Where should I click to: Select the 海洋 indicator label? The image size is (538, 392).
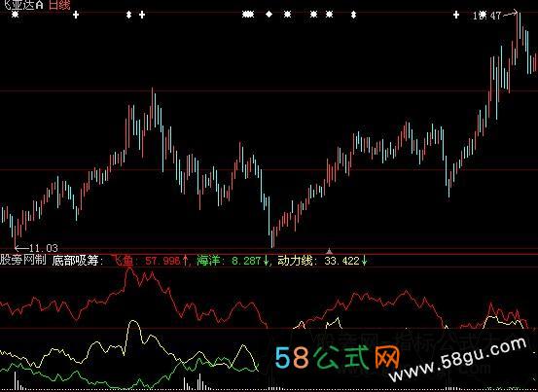[208, 261]
